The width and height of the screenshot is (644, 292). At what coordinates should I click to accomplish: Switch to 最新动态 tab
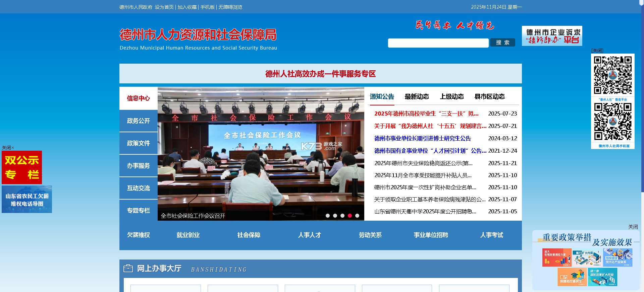tap(417, 97)
